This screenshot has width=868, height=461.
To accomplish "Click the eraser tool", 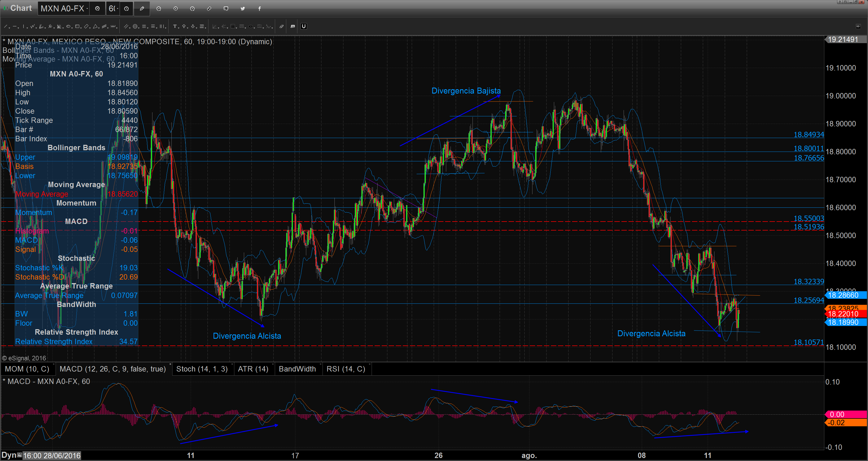I will pyautogui.click(x=282, y=26).
